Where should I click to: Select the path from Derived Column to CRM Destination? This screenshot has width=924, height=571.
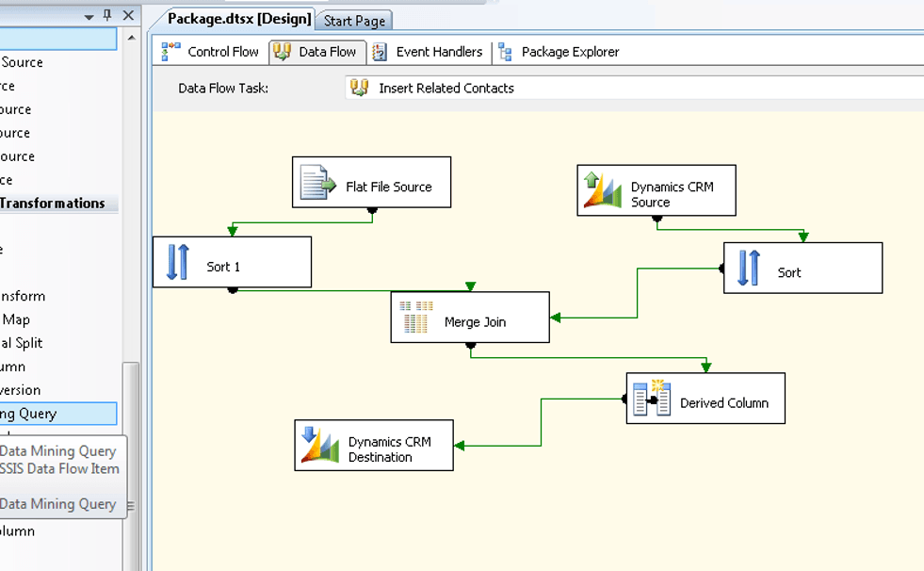541,422
